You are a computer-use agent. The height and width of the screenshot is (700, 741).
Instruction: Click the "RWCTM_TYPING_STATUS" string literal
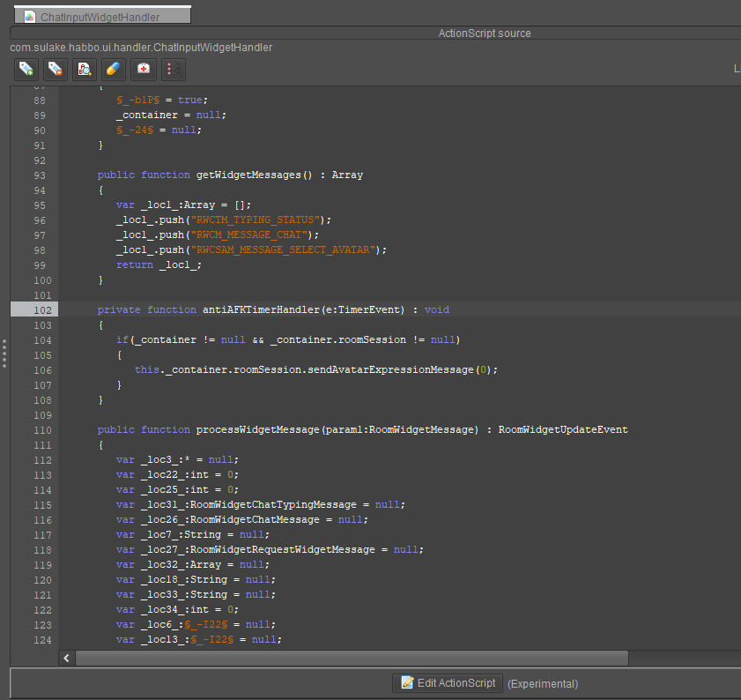tap(256, 220)
